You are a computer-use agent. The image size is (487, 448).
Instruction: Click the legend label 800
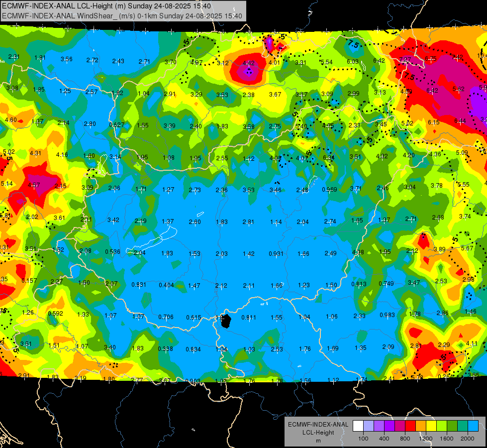405,439
